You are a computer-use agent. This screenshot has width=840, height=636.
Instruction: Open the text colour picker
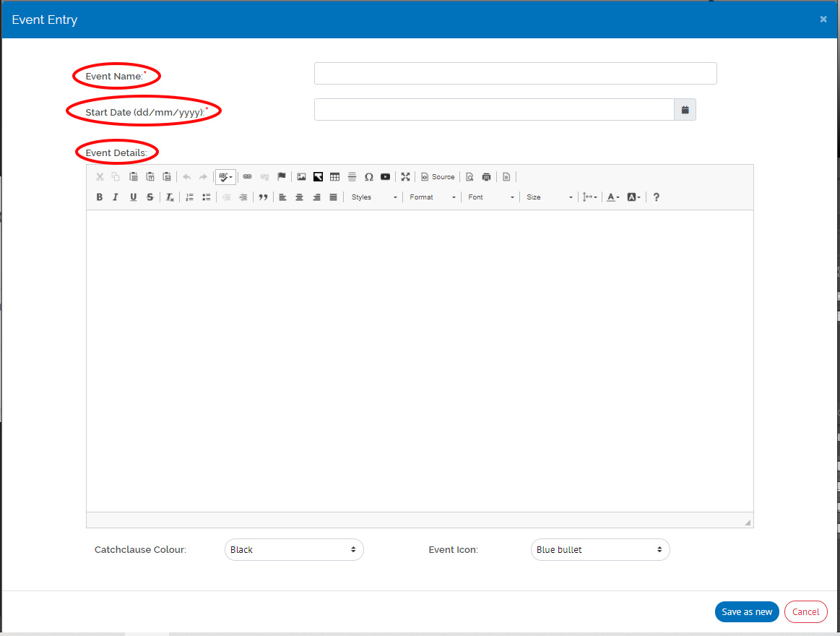(x=612, y=197)
